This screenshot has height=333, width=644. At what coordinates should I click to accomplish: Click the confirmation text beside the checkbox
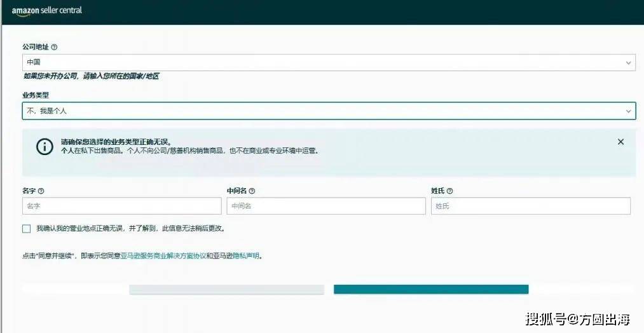(x=130, y=228)
